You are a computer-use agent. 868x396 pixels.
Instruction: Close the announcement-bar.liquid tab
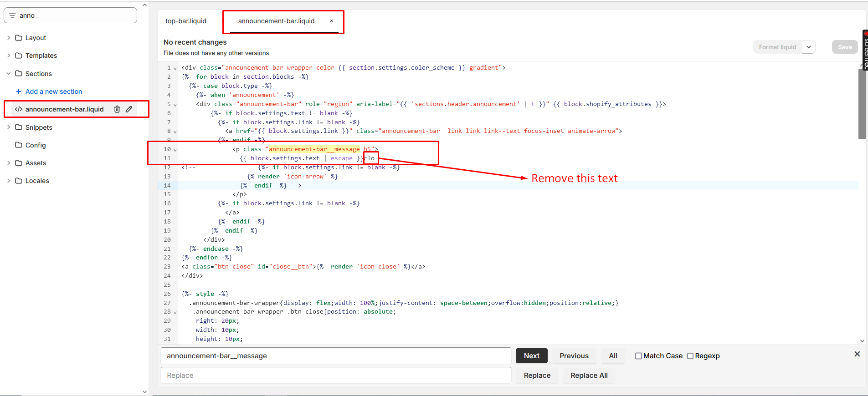coord(332,21)
